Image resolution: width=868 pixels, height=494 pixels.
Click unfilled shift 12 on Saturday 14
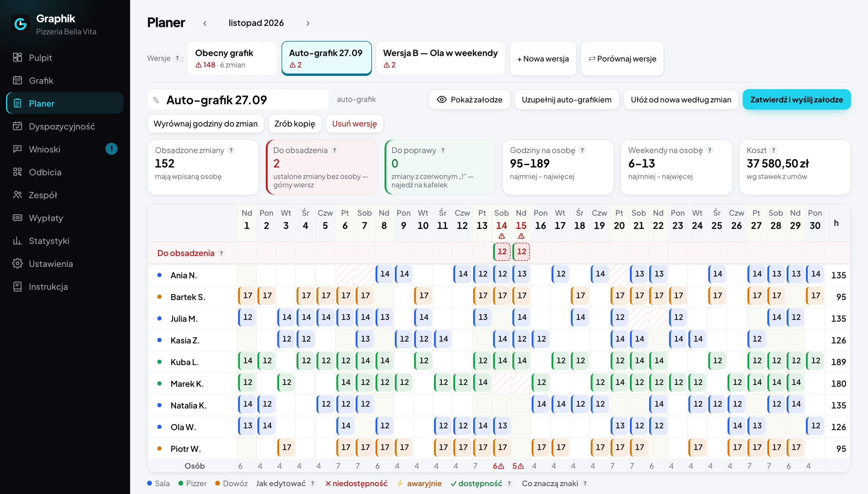502,252
